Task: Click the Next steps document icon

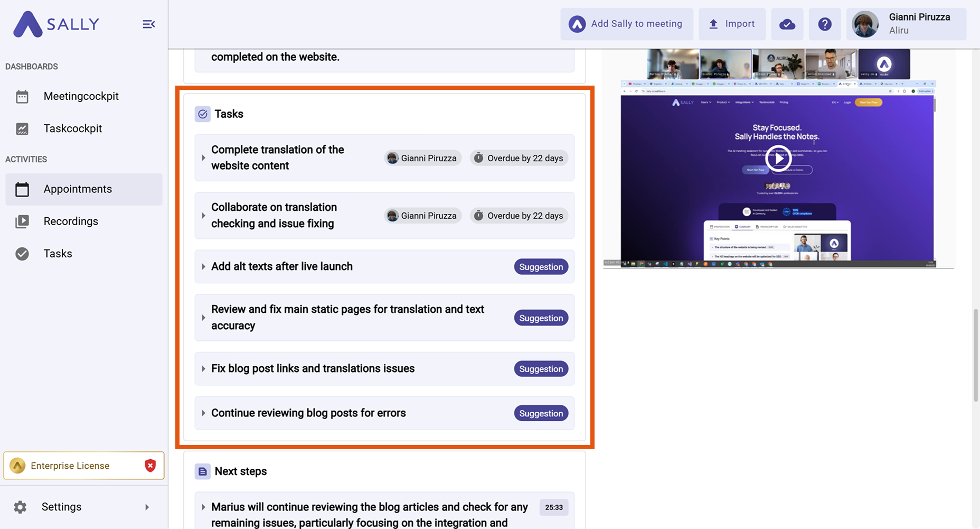Action: (x=203, y=471)
